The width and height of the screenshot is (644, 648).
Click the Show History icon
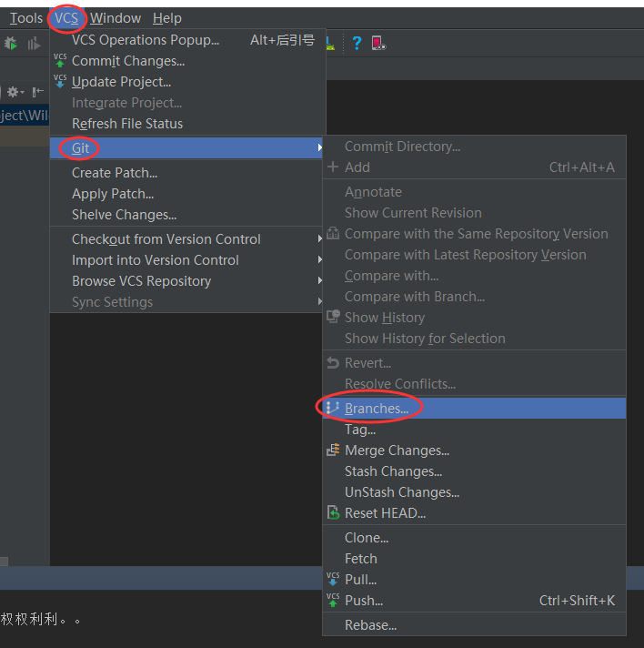(333, 317)
